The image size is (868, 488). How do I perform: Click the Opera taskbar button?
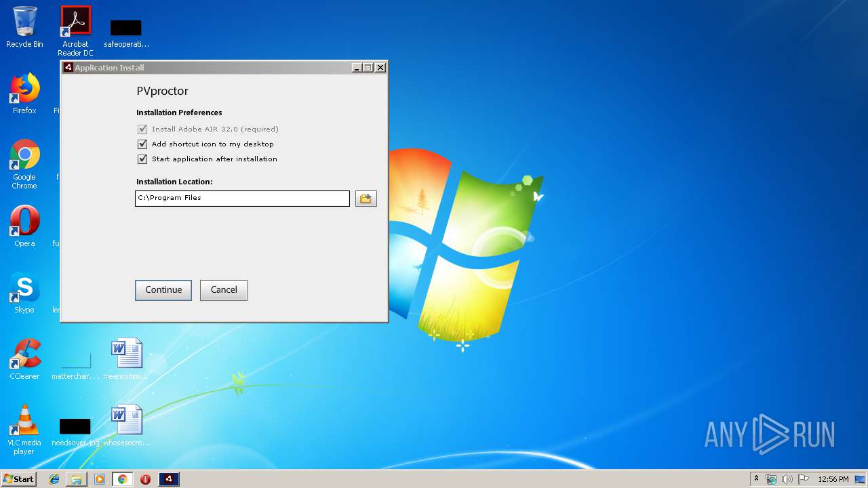click(145, 479)
